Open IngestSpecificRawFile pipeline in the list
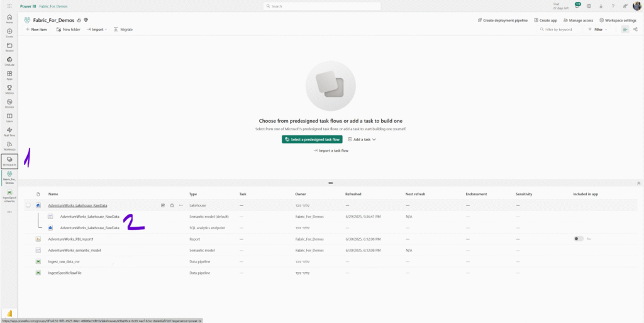 pos(65,273)
